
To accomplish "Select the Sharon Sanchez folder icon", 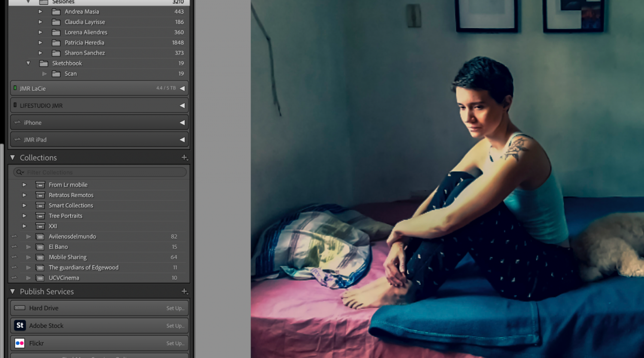I will (56, 53).
